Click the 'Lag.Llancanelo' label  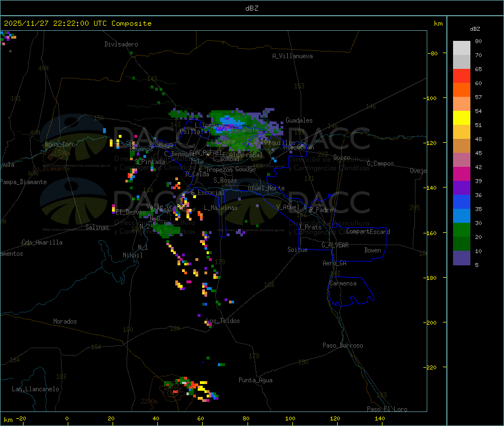(36, 389)
